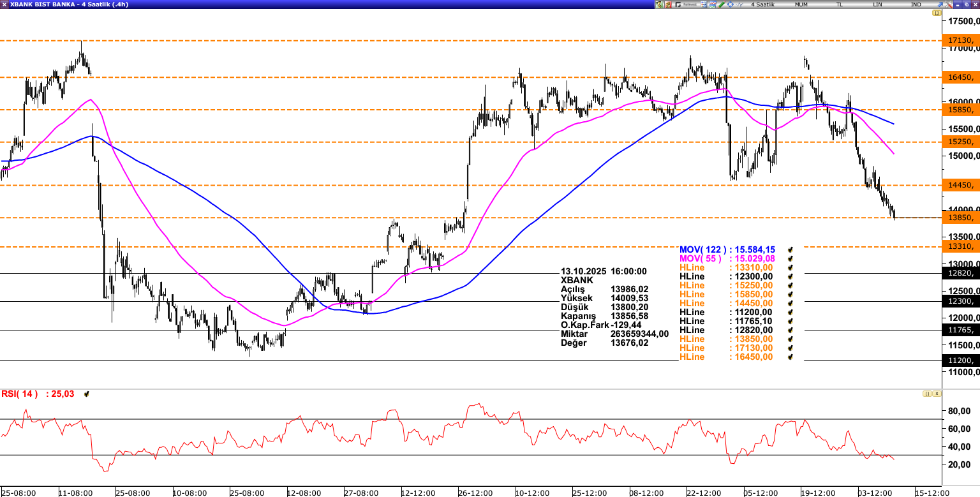The height and width of the screenshot is (497, 980).
Task: Click the Açılış value 13986,02
Action: [x=630, y=289]
